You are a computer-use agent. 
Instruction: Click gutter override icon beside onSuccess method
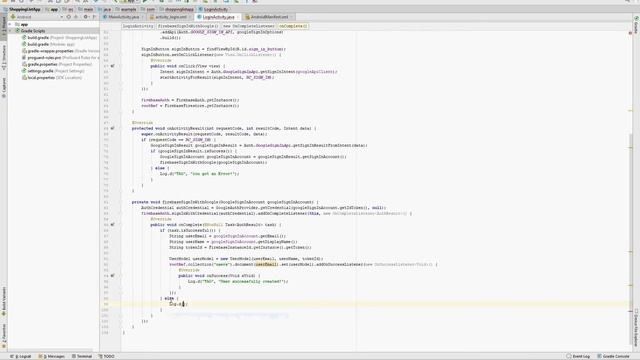(x=112, y=276)
